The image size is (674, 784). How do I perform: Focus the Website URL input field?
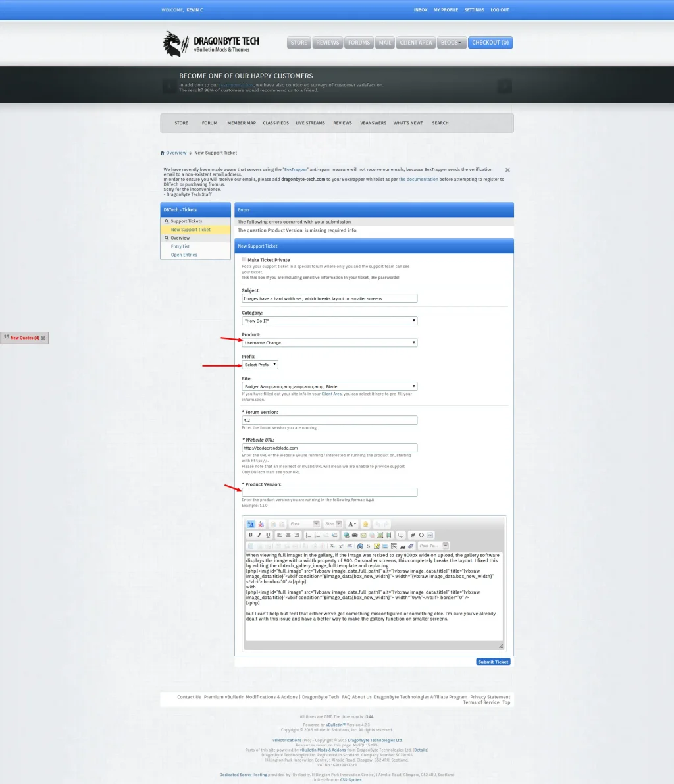coord(330,448)
